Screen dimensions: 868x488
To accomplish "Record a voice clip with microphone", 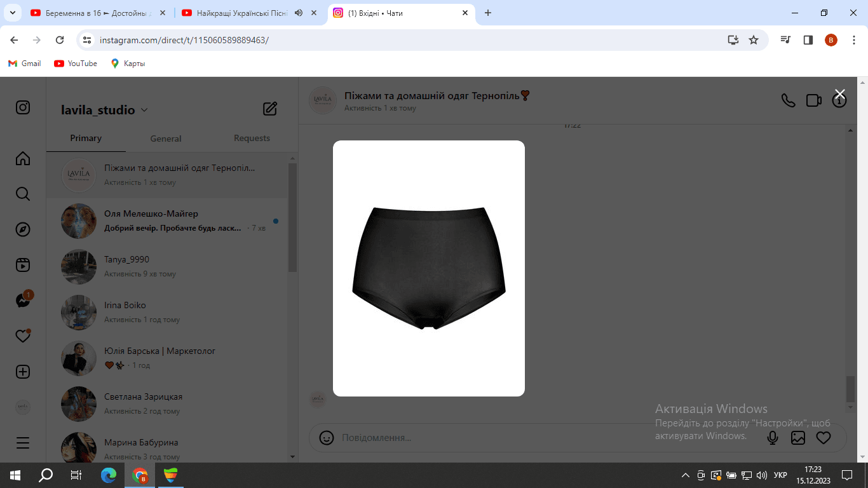I will point(773,438).
